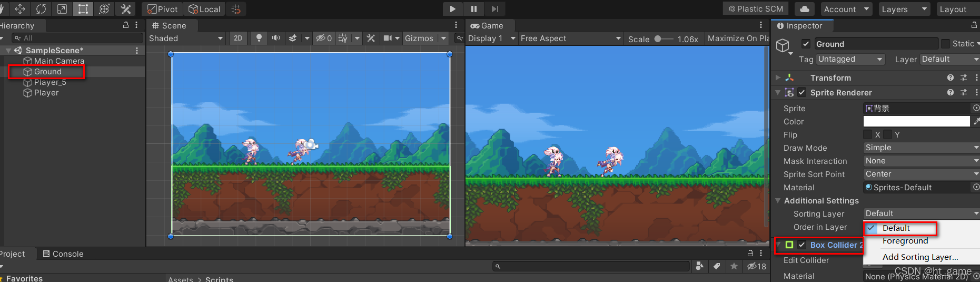Open cloud services icon
The width and height of the screenshot is (980, 282).
pos(805,9)
